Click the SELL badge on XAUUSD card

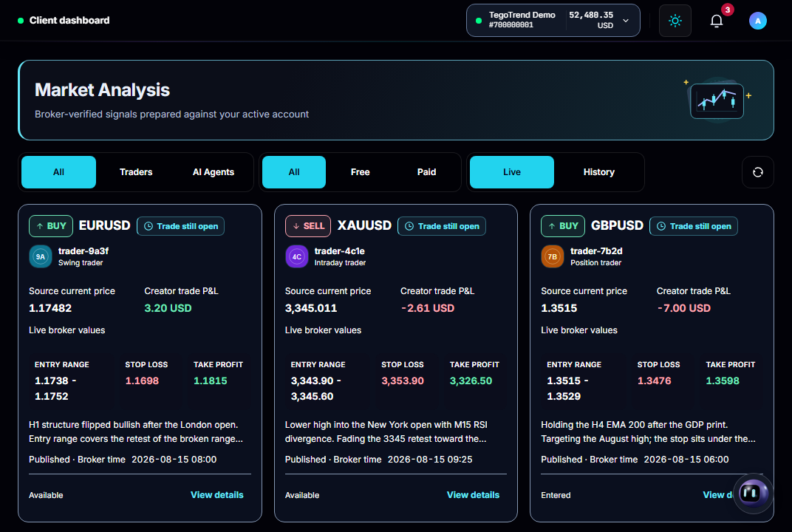(308, 226)
